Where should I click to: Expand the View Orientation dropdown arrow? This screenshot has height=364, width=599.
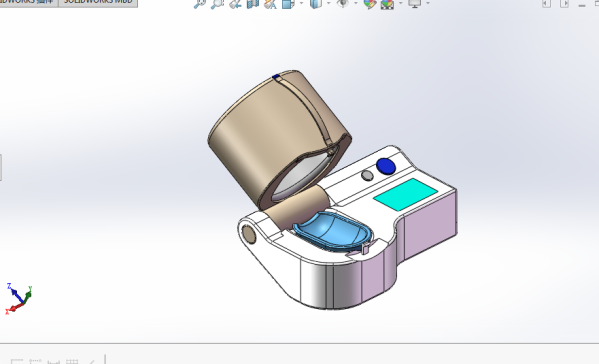(x=301, y=3)
